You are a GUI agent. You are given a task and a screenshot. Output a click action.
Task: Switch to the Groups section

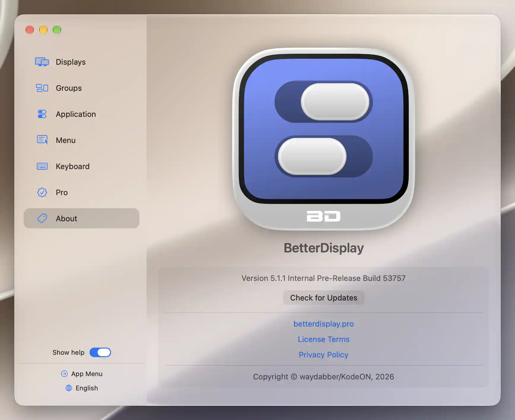pos(81,88)
